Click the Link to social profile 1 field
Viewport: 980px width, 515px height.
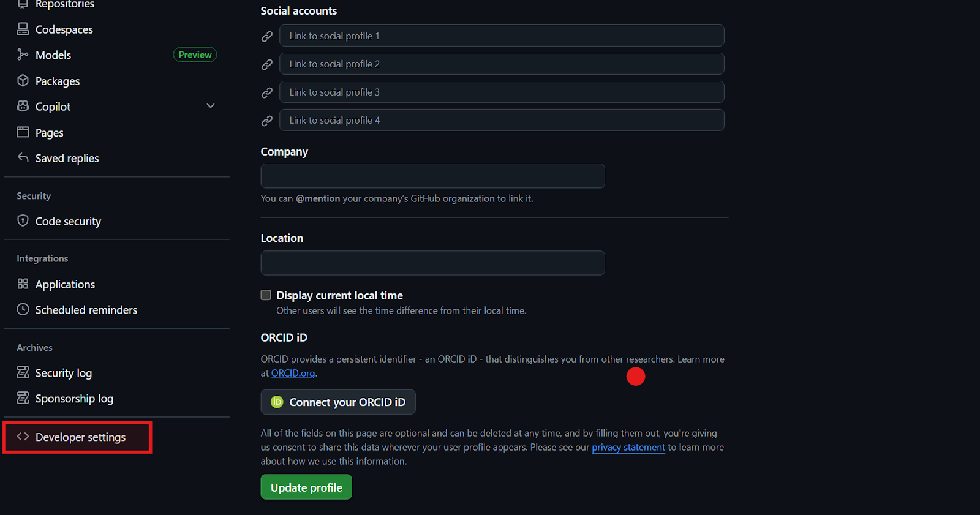[x=502, y=36]
